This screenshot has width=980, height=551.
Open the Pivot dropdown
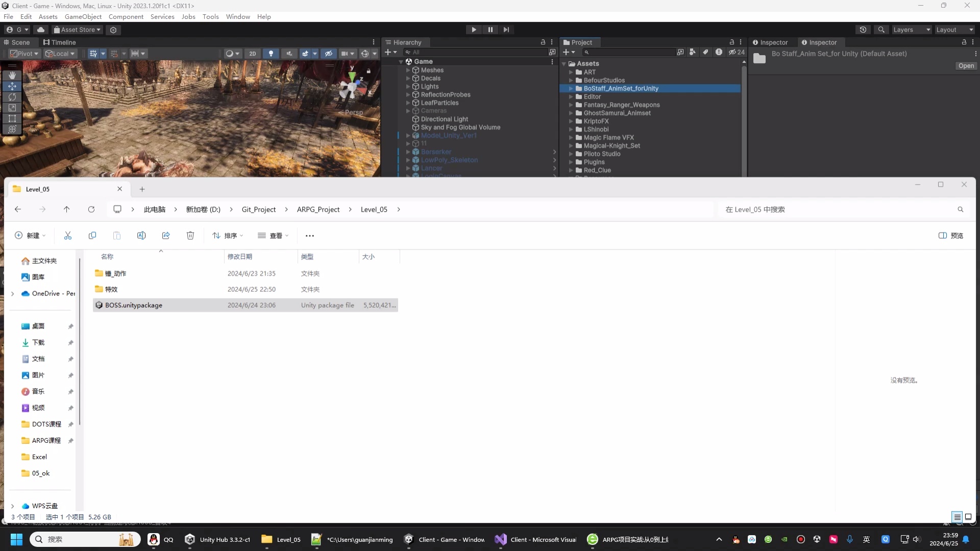coord(23,53)
